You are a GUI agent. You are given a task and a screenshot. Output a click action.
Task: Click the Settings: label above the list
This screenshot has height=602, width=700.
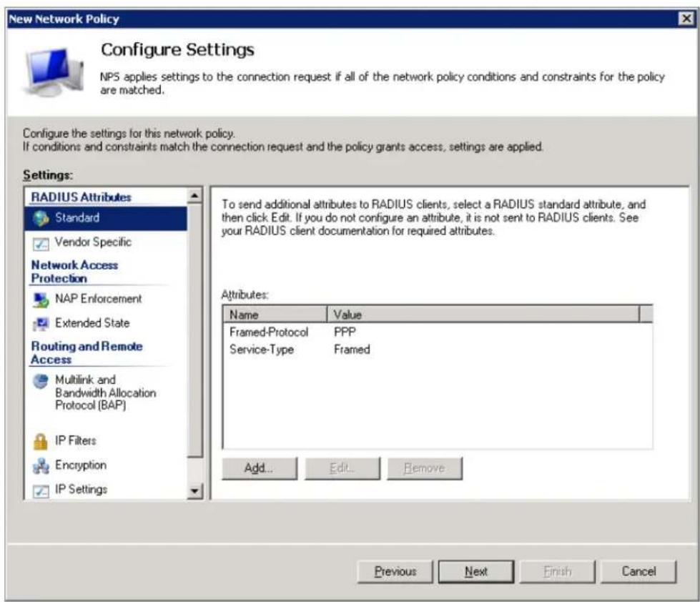[48, 175]
